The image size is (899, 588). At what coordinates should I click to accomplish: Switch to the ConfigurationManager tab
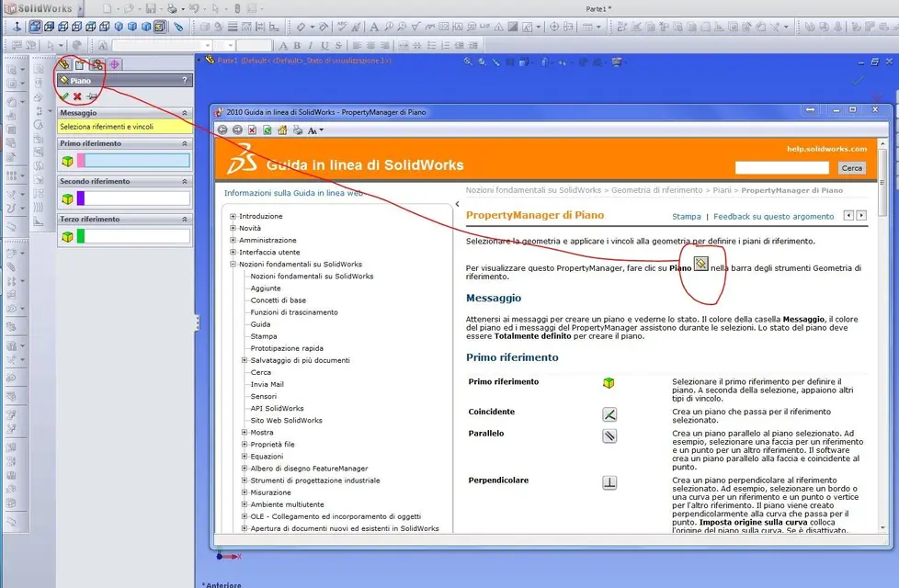point(97,64)
